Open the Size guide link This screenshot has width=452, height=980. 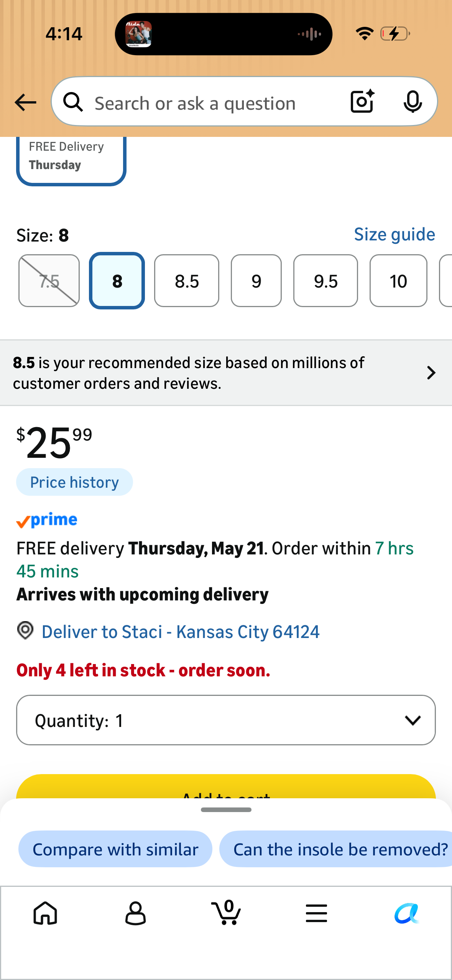point(394,234)
